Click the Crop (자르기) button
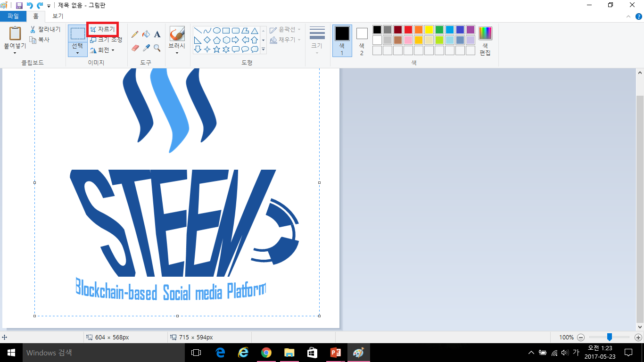This screenshot has width=644, height=362. click(x=102, y=29)
